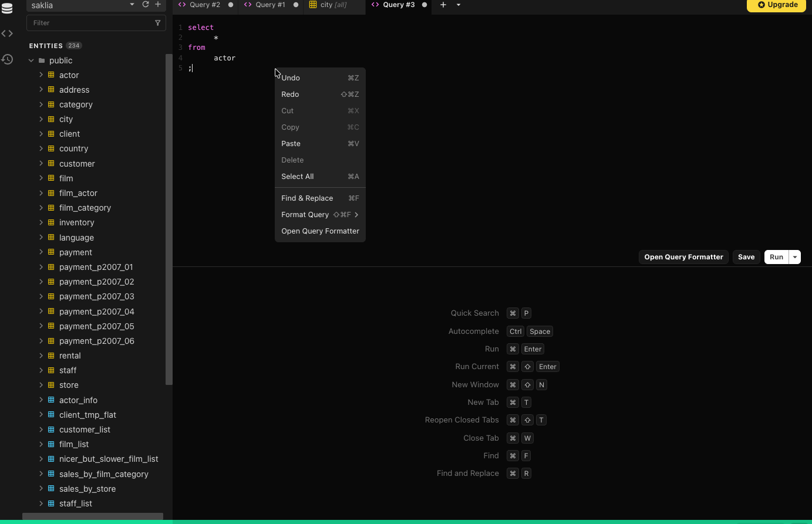This screenshot has height=524, width=812.
Task: Choose Format Query from the context menu
Action: coord(305,215)
